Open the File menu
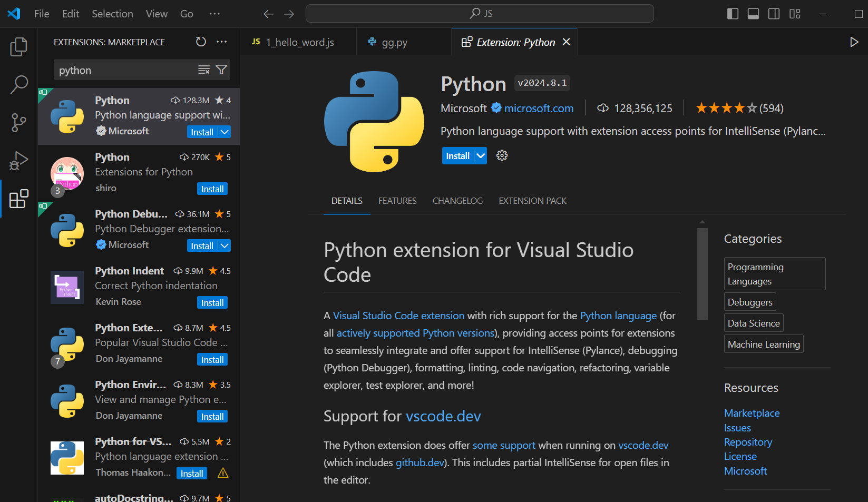 (x=42, y=14)
